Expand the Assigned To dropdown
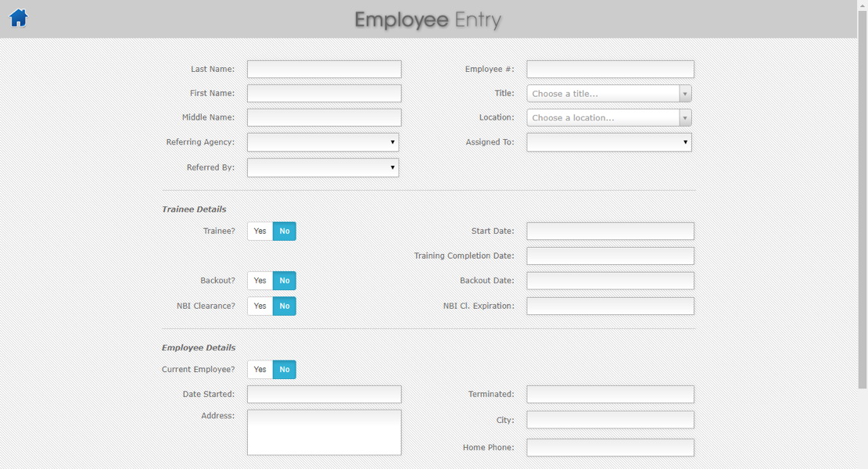 click(608, 141)
